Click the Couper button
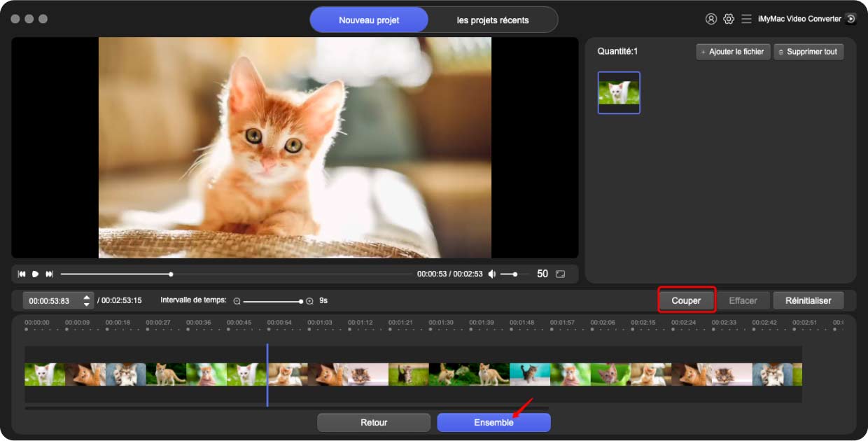Image resolution: width=868 pixels, height=441 pixels. coord(687,300)
